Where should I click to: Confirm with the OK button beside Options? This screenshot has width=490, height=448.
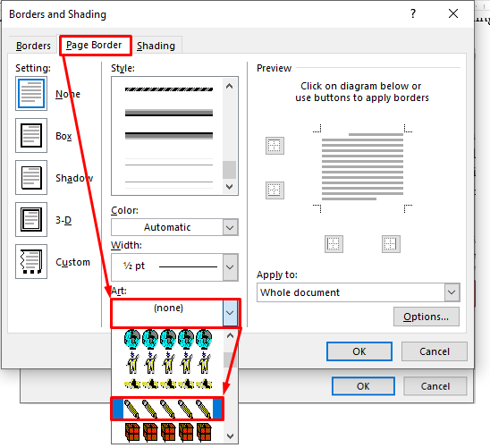(359, 351)
